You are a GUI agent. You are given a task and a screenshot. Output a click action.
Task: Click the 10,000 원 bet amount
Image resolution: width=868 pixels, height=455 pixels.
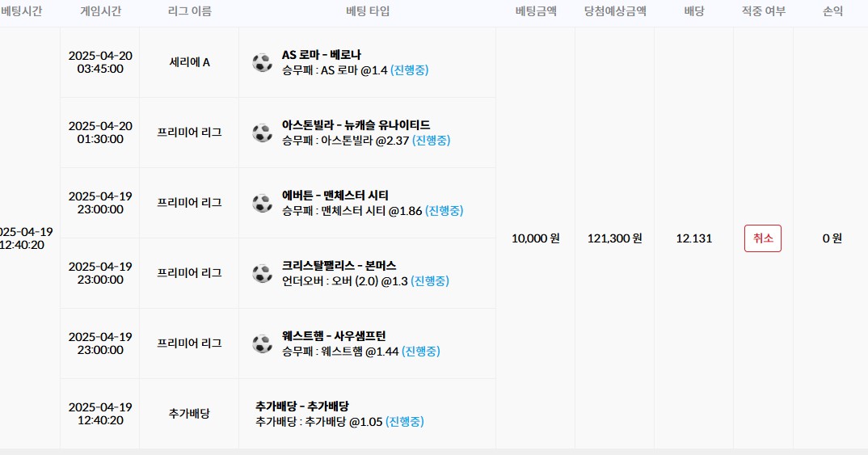point(535,238)
